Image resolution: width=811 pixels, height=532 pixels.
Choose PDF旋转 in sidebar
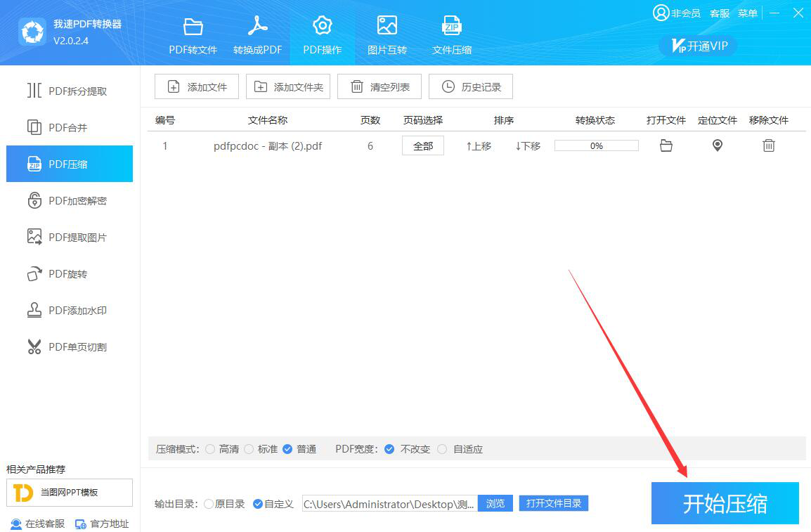[x=70, y=274]
